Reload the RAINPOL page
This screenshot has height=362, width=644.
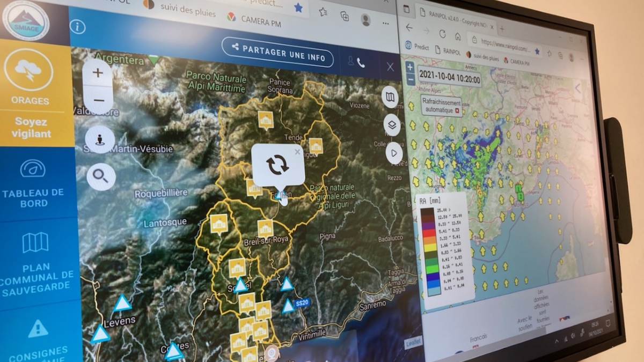pyautogui.click(x=442, y=33)
